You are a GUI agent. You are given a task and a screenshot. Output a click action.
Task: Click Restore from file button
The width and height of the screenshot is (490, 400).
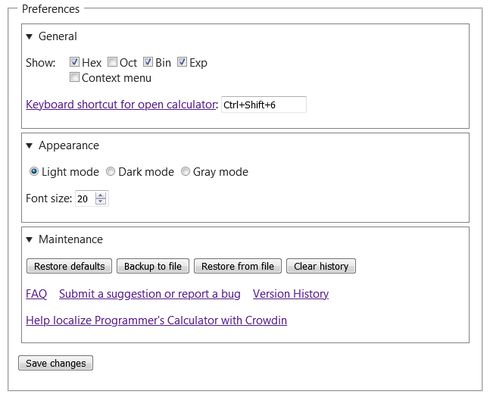238,266
